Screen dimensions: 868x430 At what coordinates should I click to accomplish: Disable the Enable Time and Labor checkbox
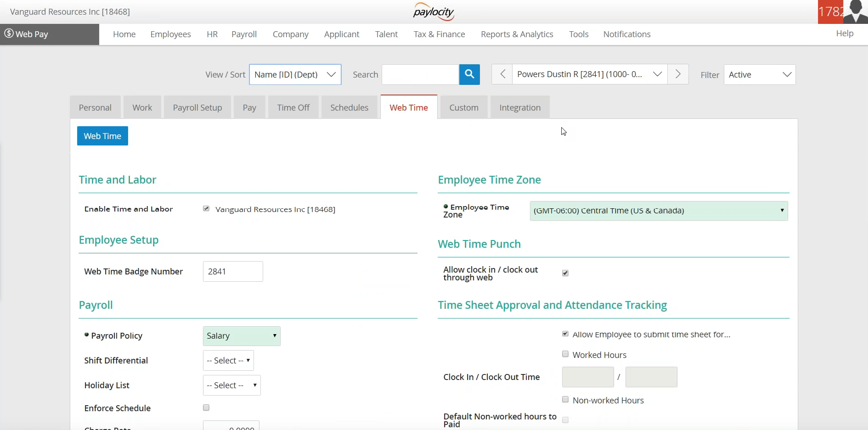(x=206, y=208)
